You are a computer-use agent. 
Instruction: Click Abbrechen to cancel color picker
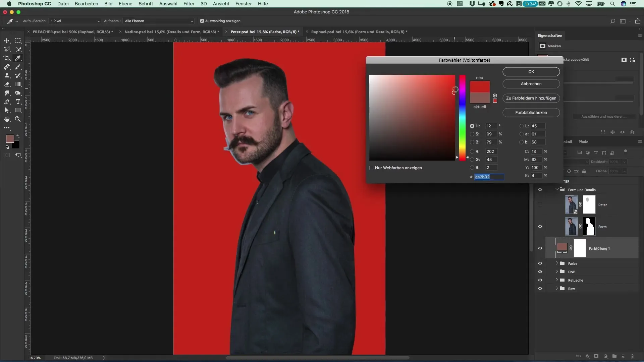tap(531, 84)
